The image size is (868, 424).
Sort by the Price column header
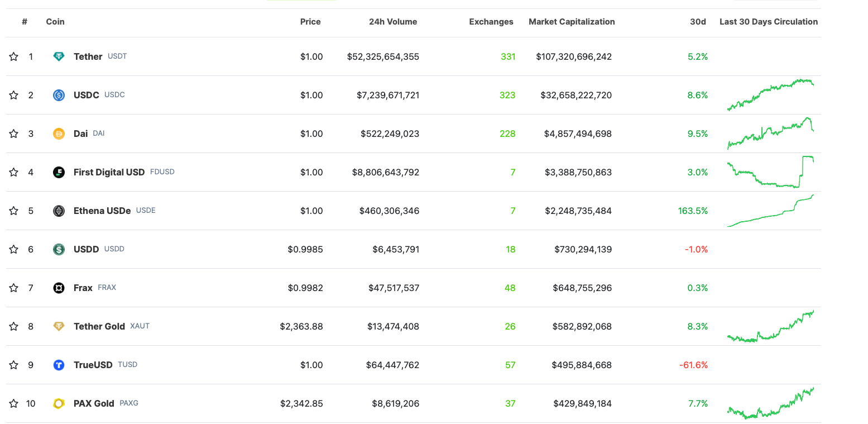(310, 22)
